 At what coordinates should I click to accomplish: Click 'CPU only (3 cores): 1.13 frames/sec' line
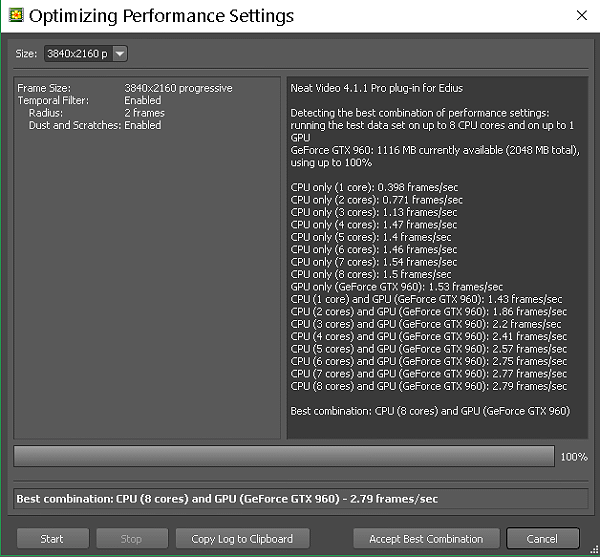coord(374,212)
